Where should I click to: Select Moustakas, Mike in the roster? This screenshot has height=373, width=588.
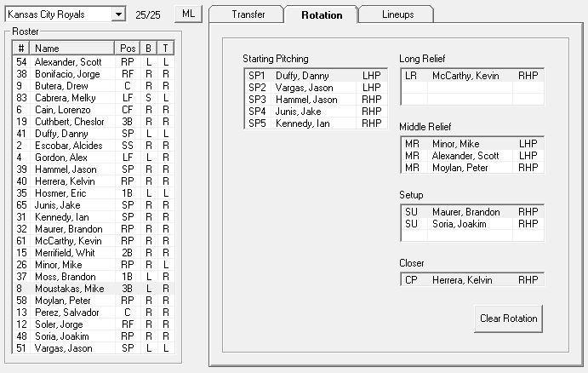[94, 289]
